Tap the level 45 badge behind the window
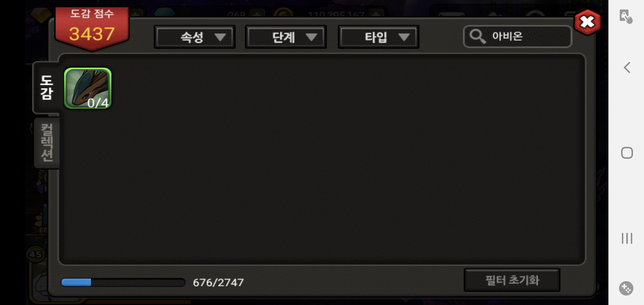 35,254
